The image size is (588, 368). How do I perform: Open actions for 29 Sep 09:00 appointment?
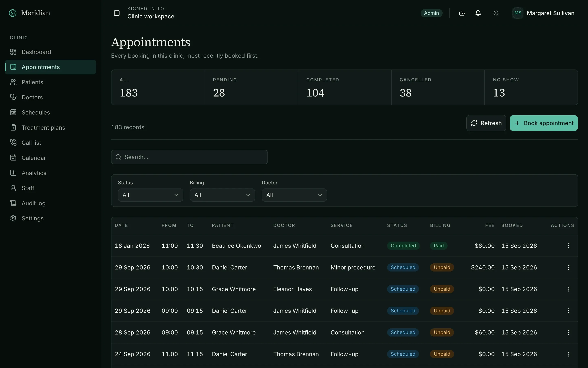[569, 311]
